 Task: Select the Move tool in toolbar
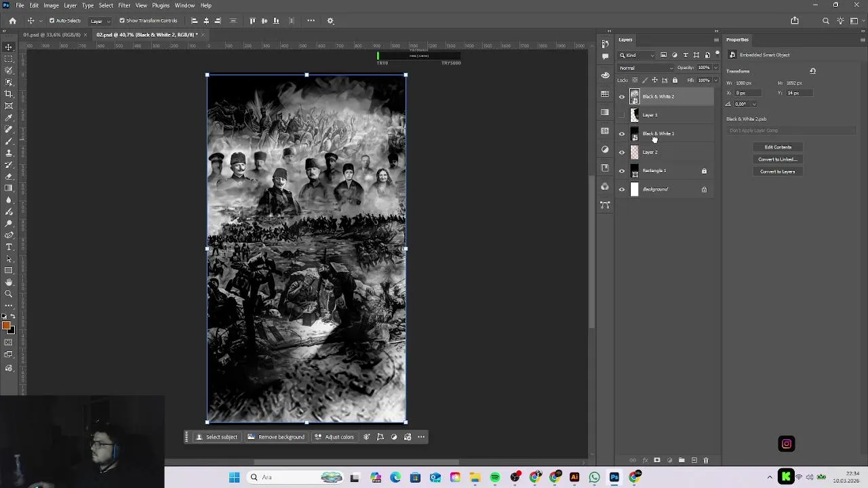(9, 47)
